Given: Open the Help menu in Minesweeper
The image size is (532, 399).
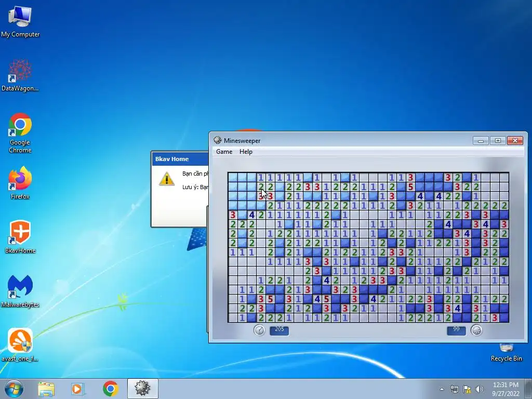Looking at the screenshot, I should [x=246, y=152].
